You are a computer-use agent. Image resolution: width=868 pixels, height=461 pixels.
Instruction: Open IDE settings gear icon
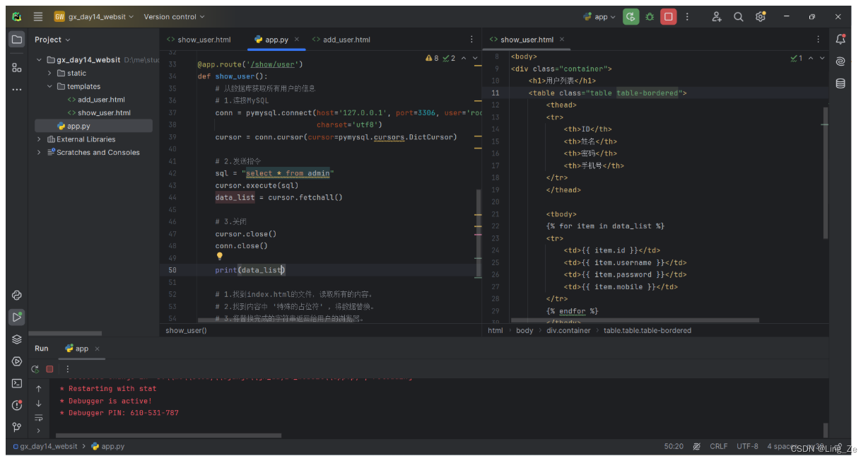[x=761, y=16]
